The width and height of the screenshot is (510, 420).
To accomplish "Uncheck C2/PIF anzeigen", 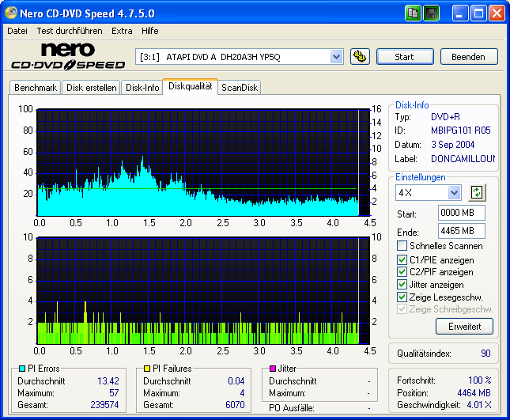I will (x=402, y=271).
